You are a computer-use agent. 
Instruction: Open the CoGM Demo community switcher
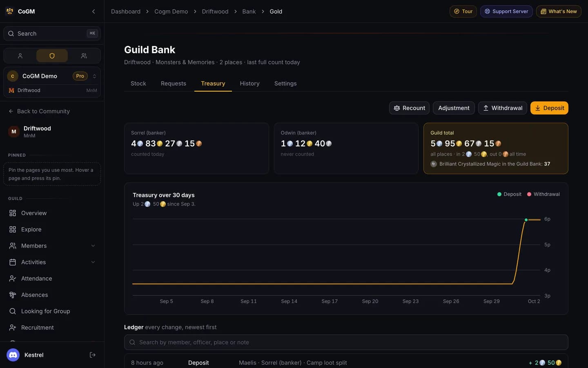click(x=52, y=76)
